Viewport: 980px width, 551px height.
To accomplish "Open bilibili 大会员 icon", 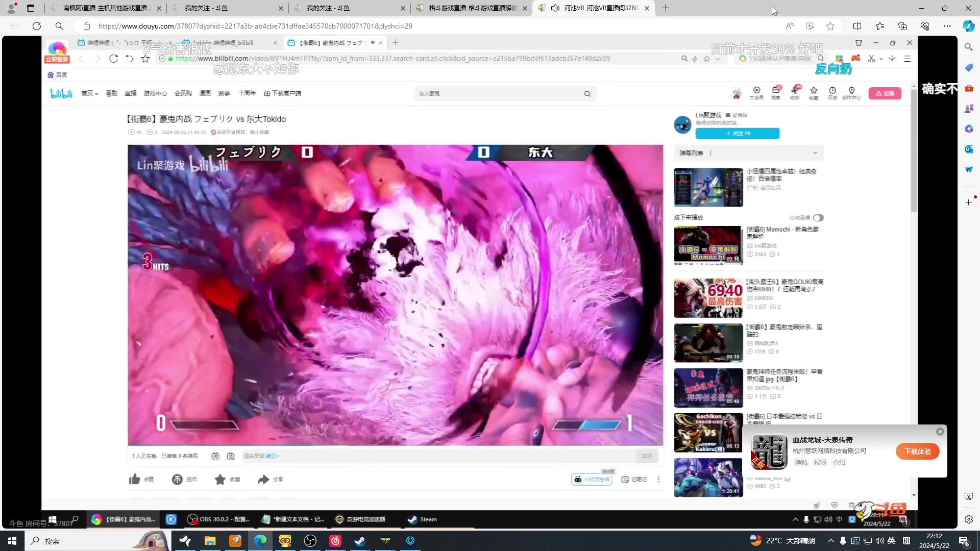I will [756, 93].
